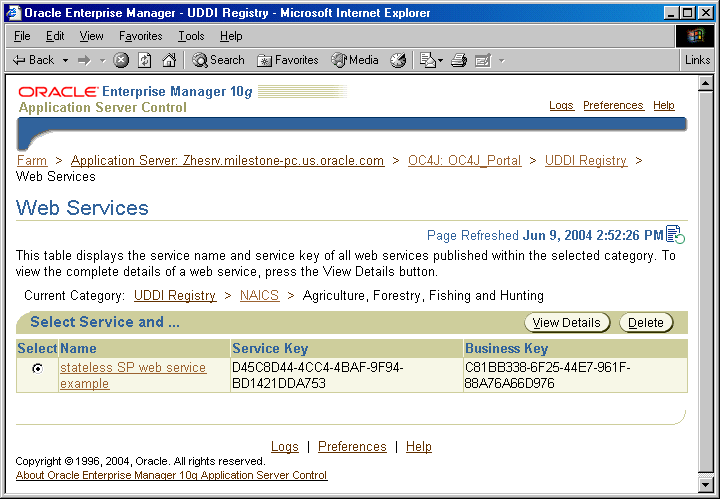Print the page with printer icon
720x499 pixels.
click(459, 60)
